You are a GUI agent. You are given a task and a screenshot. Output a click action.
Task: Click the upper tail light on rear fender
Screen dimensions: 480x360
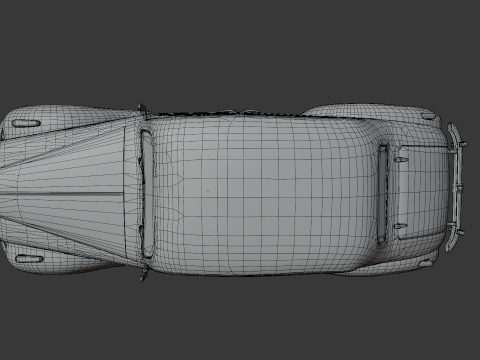[429, 116]
